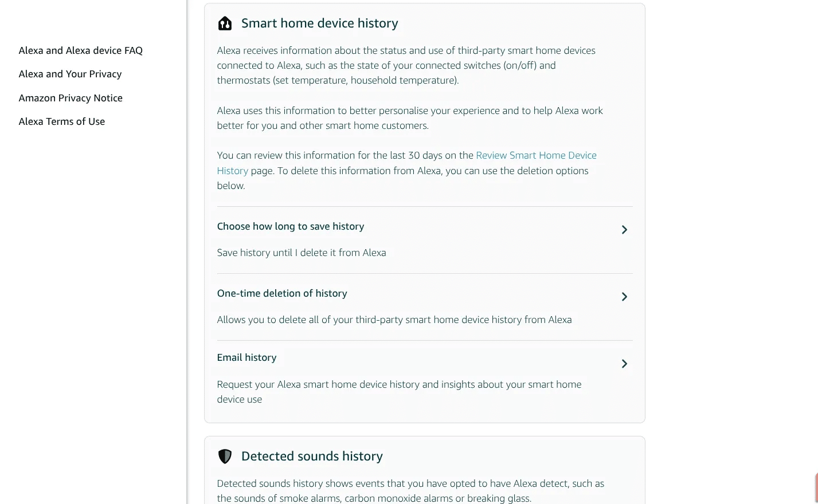Viewport: 818px width, 504px height.
Task: Click the 'Smart home device history' heading
Action: (319, 23)
